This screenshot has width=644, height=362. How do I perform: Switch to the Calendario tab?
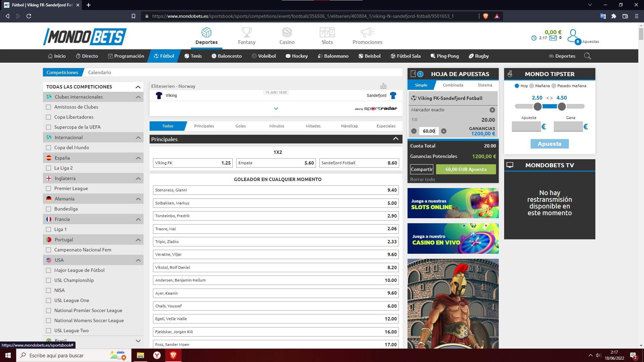[x=100, y=72]
